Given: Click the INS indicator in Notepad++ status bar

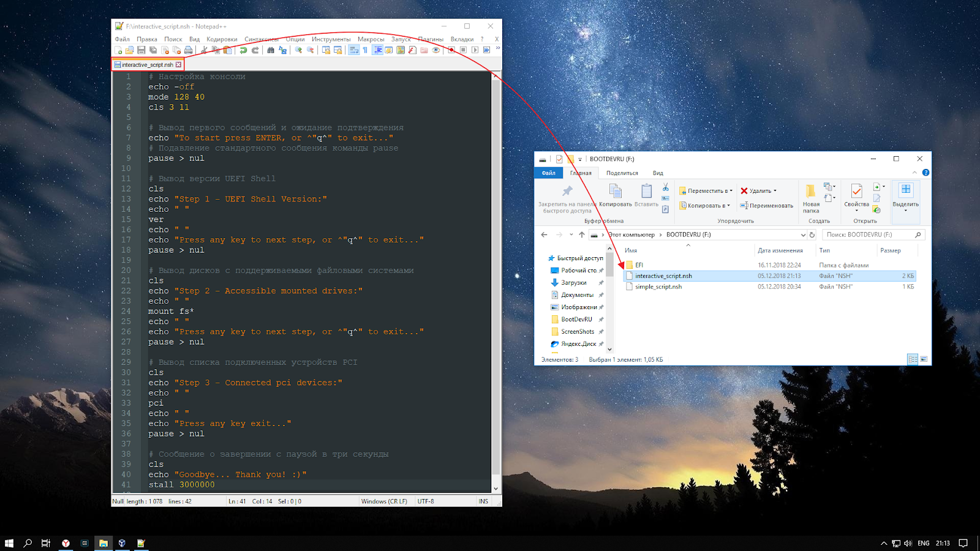Looking at the screenshot, I should [483, 501].
